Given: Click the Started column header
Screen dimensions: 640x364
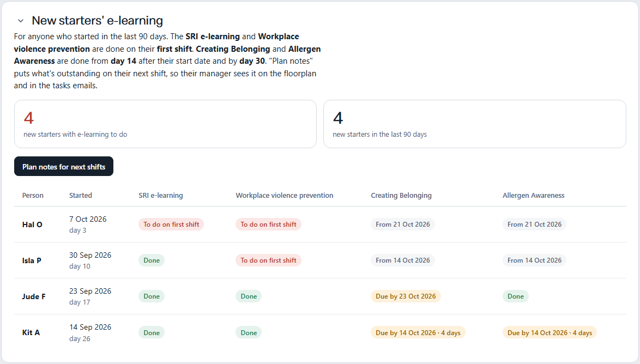Looking at the screenshot, I should (x=80, y=196).
